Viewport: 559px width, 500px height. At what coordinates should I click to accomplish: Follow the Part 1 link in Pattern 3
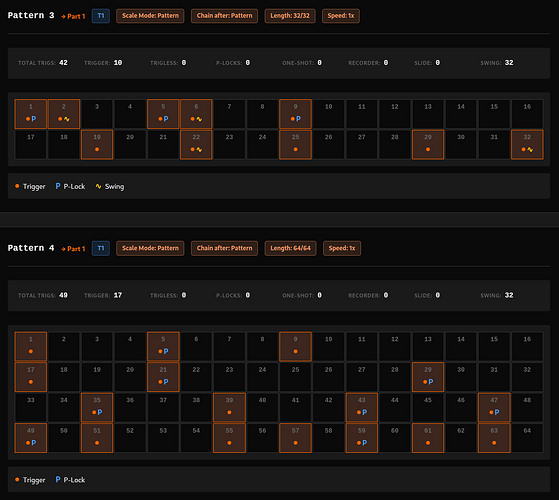tap(73, 16)
